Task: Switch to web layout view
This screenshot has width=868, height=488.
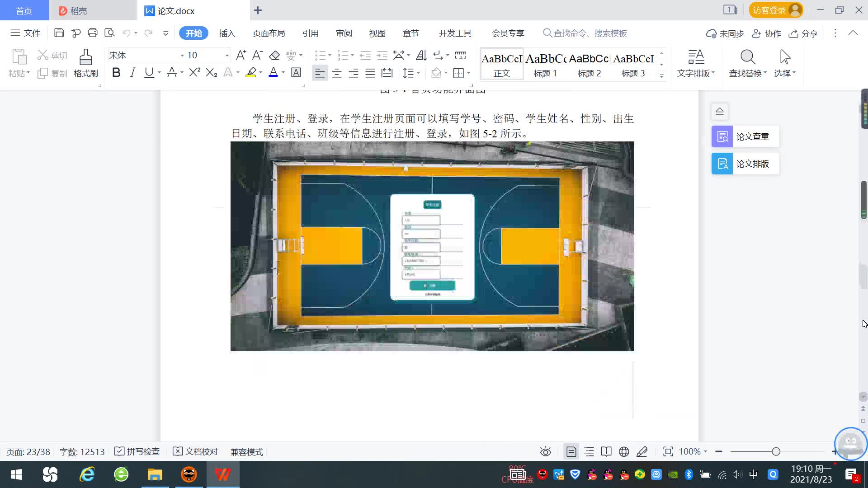Action: [x=624, y=451]
